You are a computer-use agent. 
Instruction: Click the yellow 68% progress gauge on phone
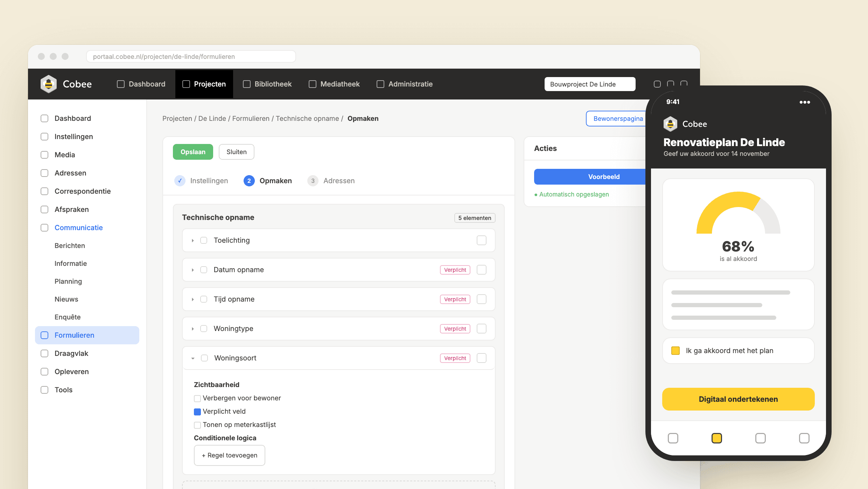click(738, 213)
